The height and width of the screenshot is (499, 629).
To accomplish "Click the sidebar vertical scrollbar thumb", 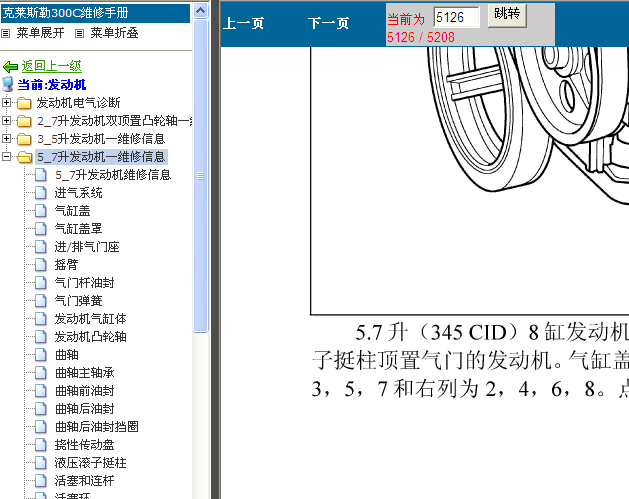I will tap(201, 176).
